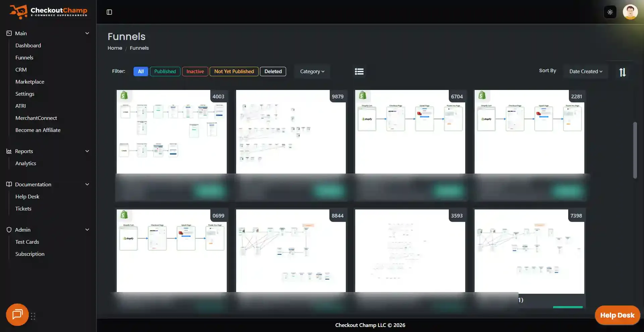Open CRM in sidebar

point(21,69)
